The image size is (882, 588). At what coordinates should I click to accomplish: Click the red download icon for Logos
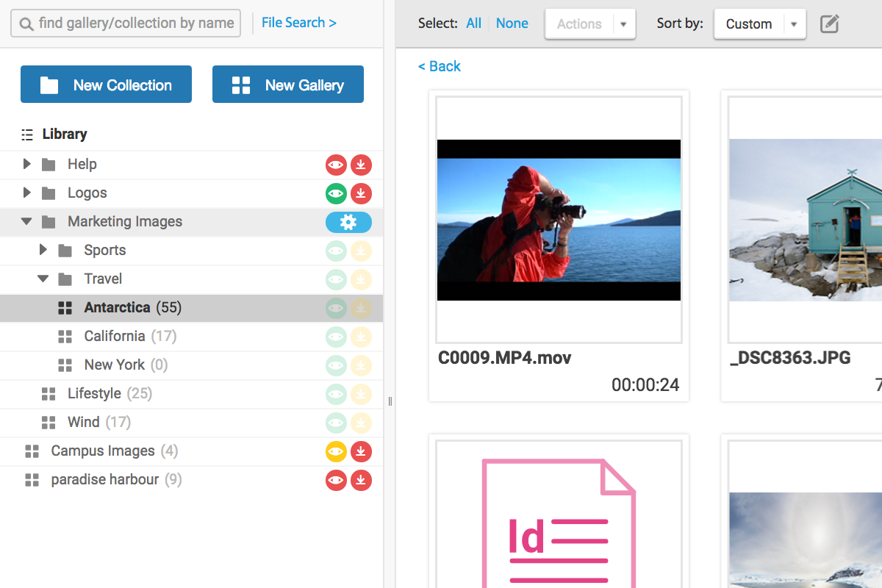click(361, 193)
